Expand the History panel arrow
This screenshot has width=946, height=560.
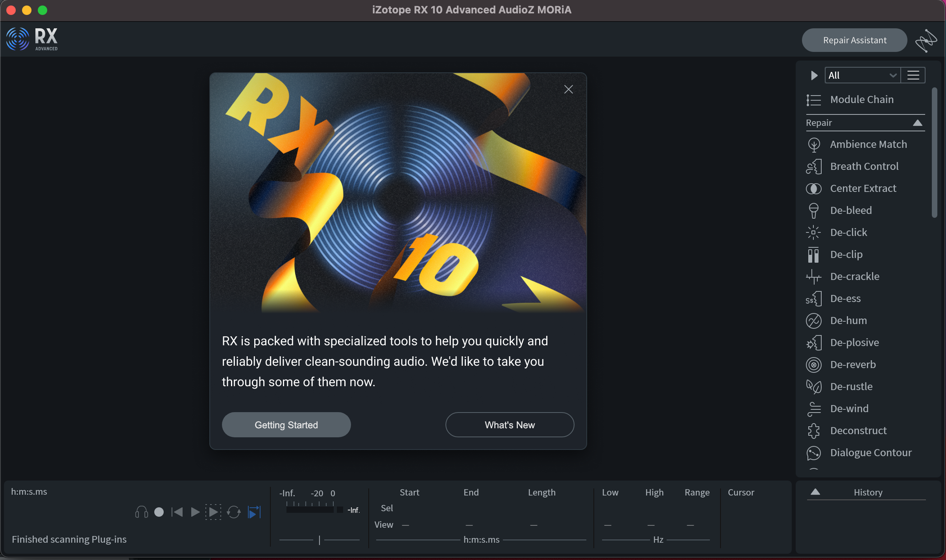coord(815,492)
